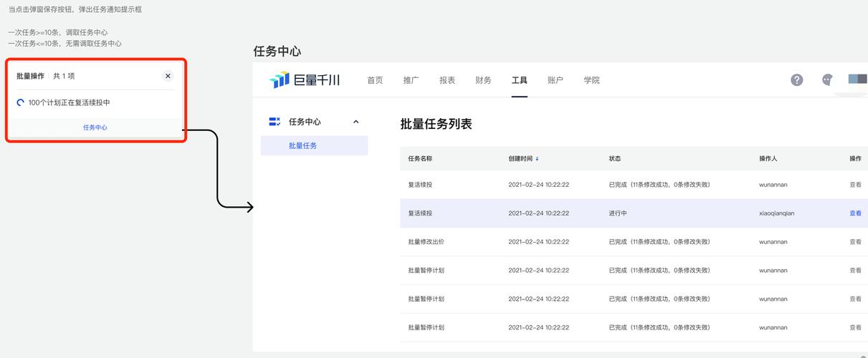Select the 财务 tab

483,80
